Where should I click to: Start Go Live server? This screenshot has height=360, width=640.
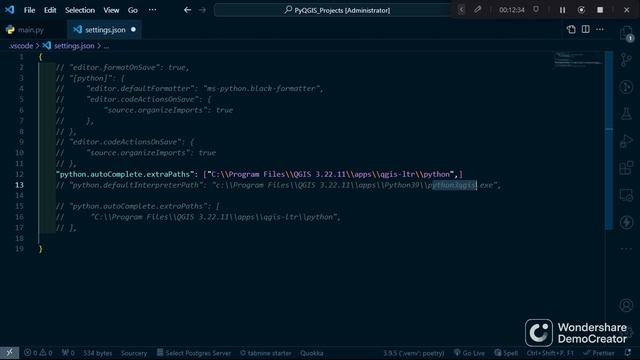tap(469, 353)
